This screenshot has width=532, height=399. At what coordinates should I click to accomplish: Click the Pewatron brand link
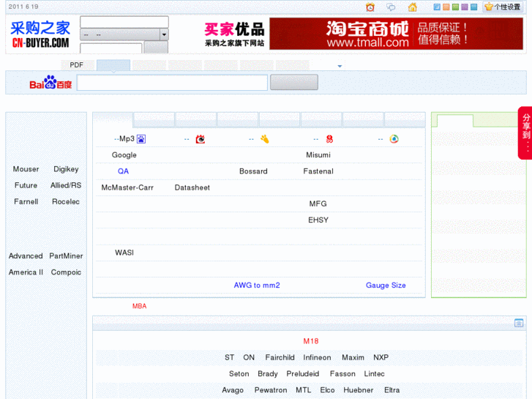(271, 390)
